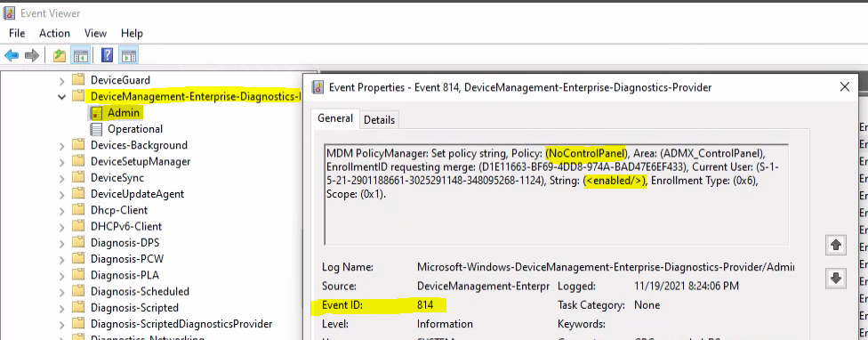The image size is (868, 340).
Task: Toggle Show/Hide Action Pane toolbar icon
Action: (x=129, y=55)
